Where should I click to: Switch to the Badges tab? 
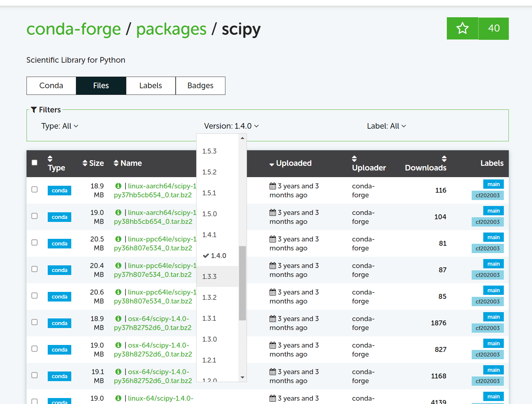(201, 86)
